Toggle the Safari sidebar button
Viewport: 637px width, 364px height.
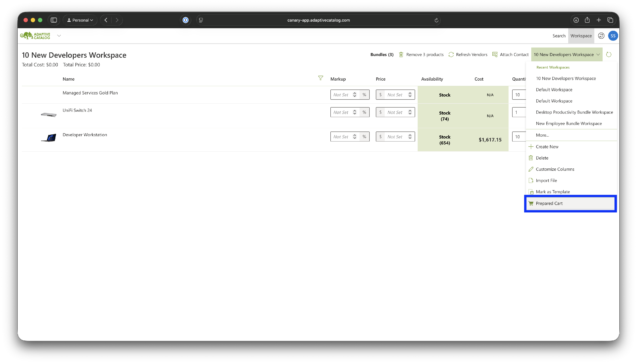coord(54,20)
